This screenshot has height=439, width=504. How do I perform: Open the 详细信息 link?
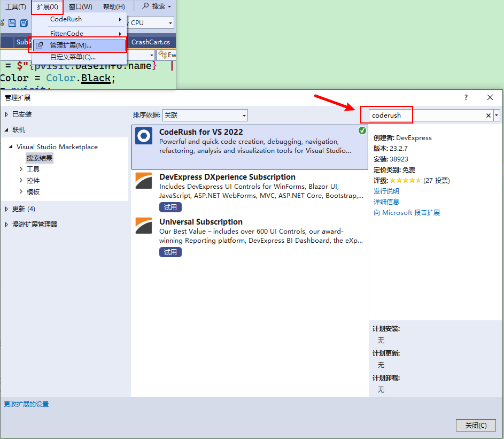(386, 202)
